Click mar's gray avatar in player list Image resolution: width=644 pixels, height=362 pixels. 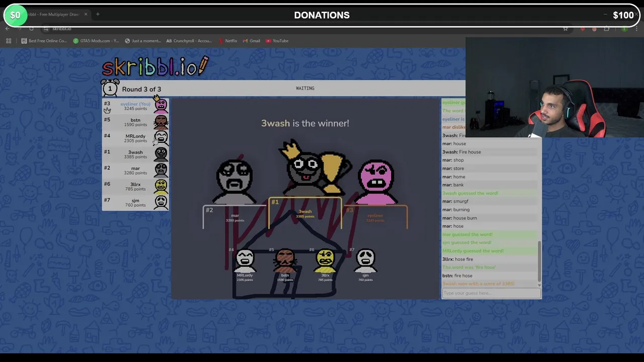pos(161,170)
